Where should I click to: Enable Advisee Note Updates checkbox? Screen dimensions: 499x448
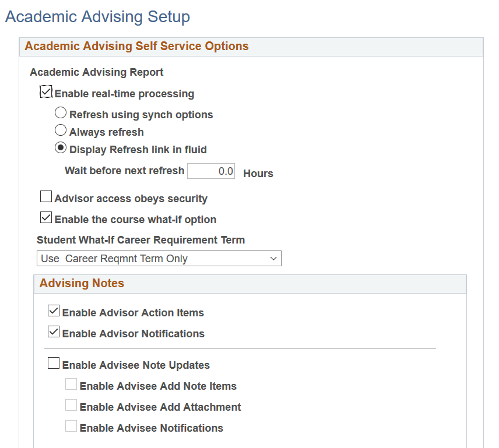[x=54, y=364]
